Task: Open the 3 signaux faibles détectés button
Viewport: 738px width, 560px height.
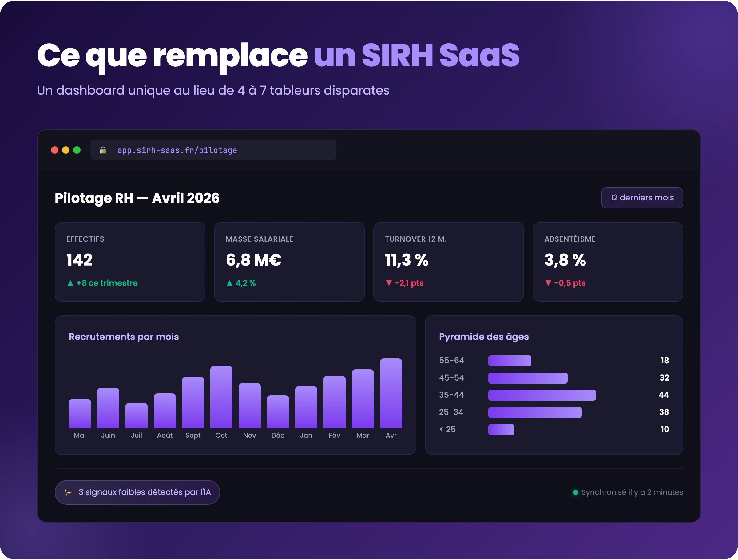Action: (x=137, y=492)
